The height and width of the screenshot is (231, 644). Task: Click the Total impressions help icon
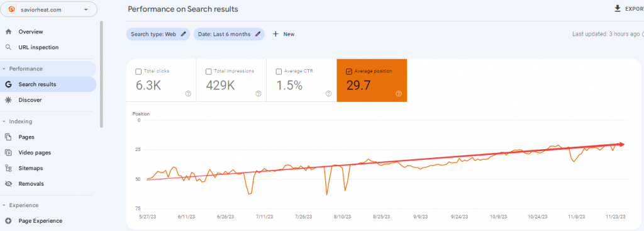pos(258,94)
